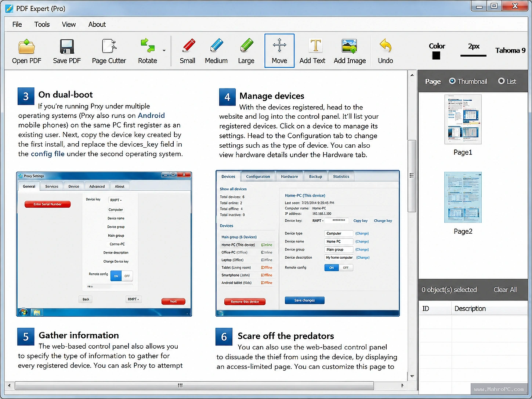Click 'Save changes' blue button image
This screenshot has width=532, height=399.
tap(305, 300)
